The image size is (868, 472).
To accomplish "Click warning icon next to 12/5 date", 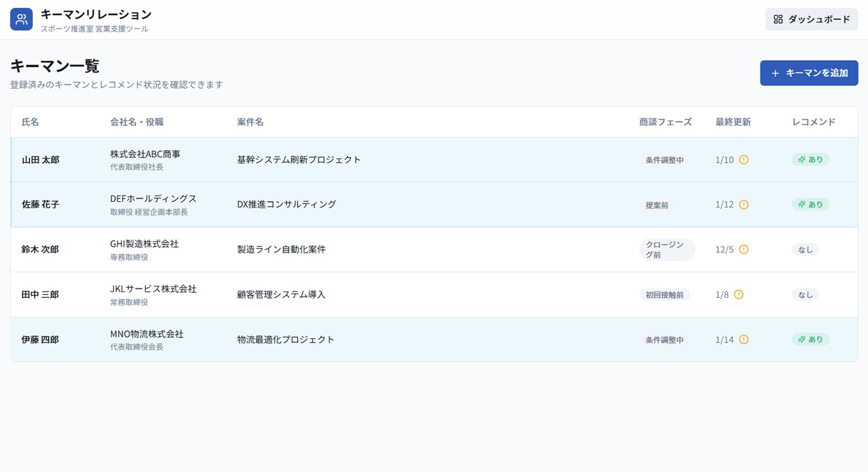I will coord(743,250).
